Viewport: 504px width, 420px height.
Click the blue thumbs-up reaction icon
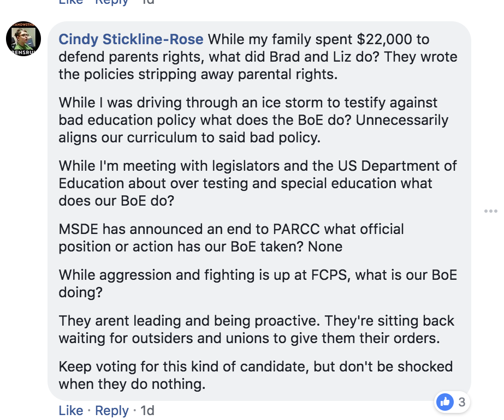pos(446,403)
